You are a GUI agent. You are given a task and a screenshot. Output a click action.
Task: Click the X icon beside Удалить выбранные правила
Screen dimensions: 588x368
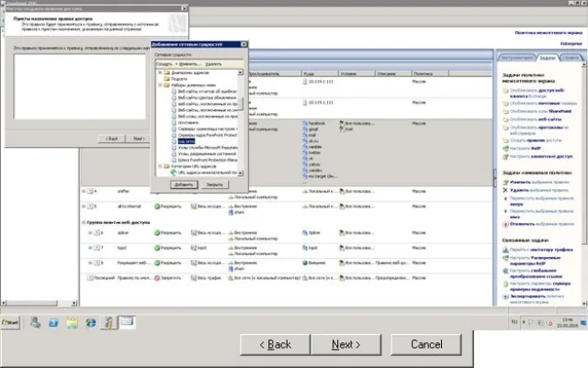pos(505,190)
